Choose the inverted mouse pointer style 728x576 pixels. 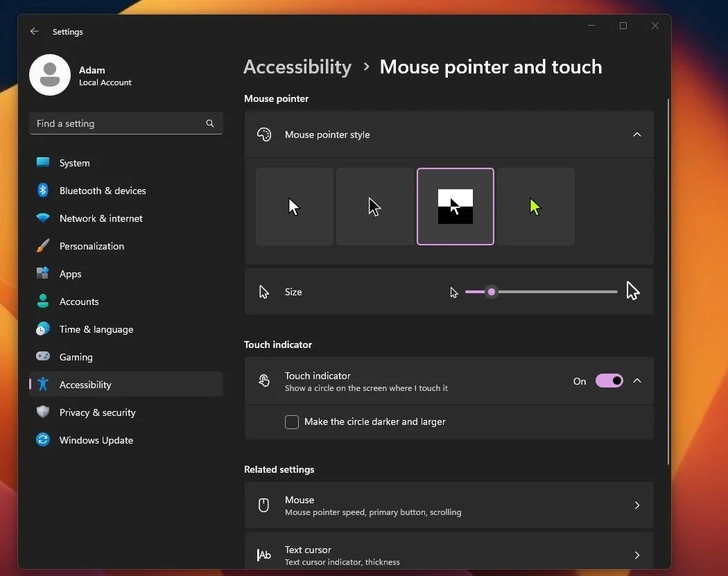coord(456,207)
